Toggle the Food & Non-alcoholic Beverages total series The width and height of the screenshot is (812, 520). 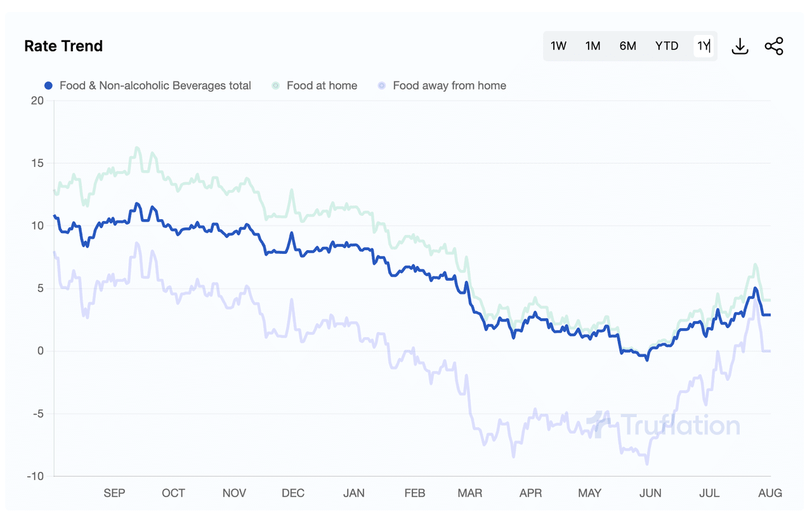pyautogui.click(x=155, y=86)
